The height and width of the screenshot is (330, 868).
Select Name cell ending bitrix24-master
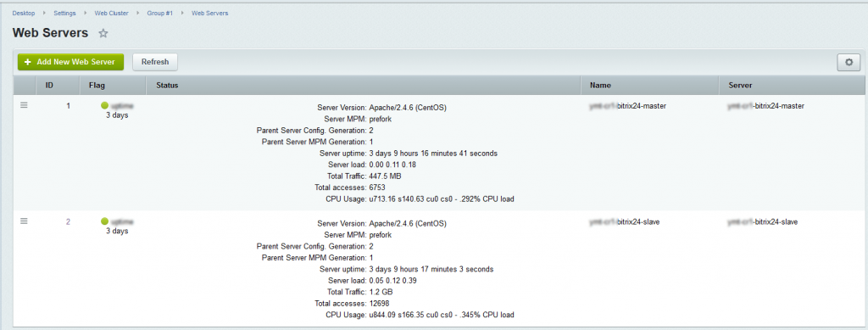click(628, 106)
